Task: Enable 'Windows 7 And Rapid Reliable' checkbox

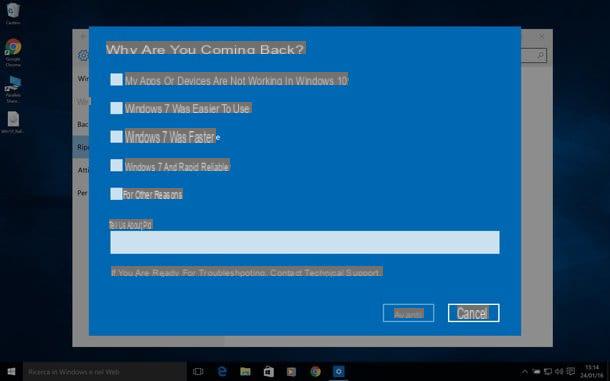Action: 116,165
